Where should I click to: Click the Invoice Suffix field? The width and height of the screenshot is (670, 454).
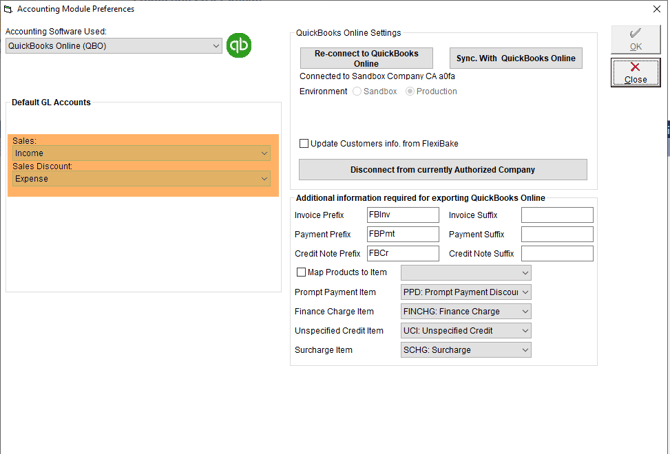[x=557, y=215]
